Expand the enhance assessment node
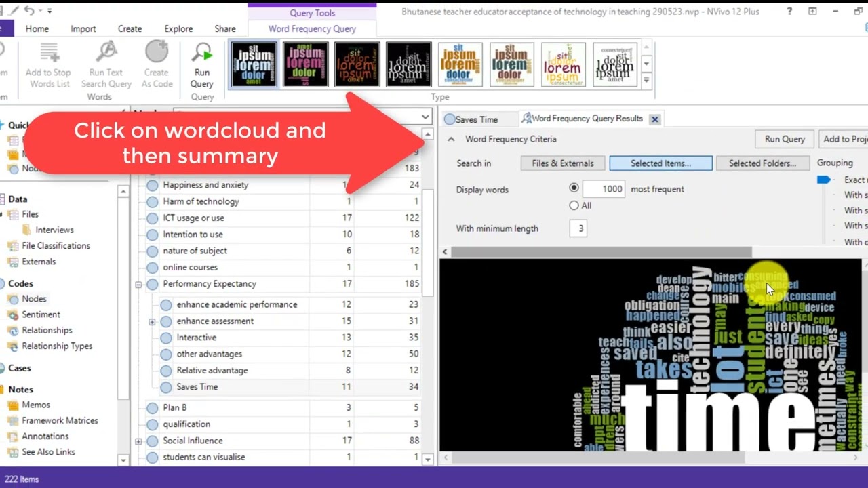Image resolution: width=868 pixels, height=488 pixels. click(x=152, y=322)
